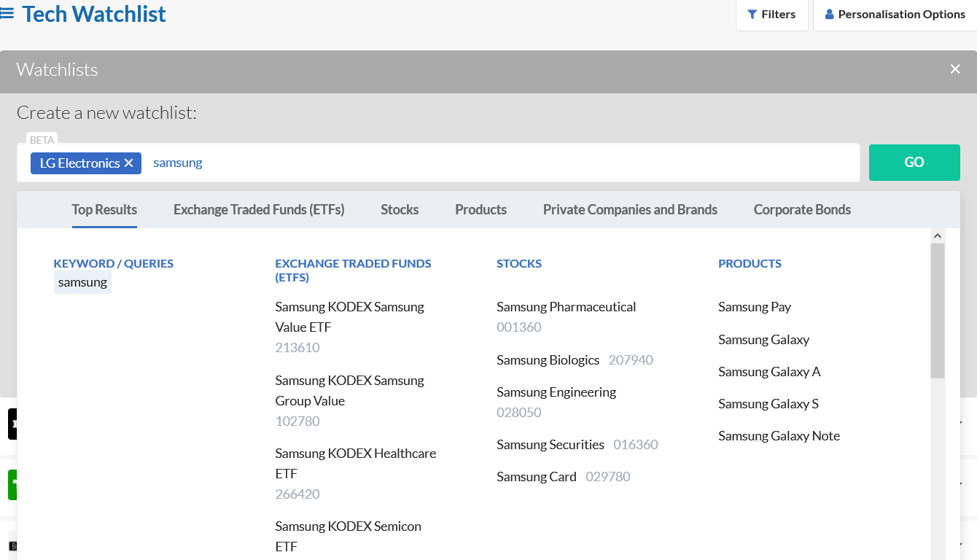Viewport: 977px width, 560px height.
Task: Select Samsung Biologics stock
Action: 548,360
